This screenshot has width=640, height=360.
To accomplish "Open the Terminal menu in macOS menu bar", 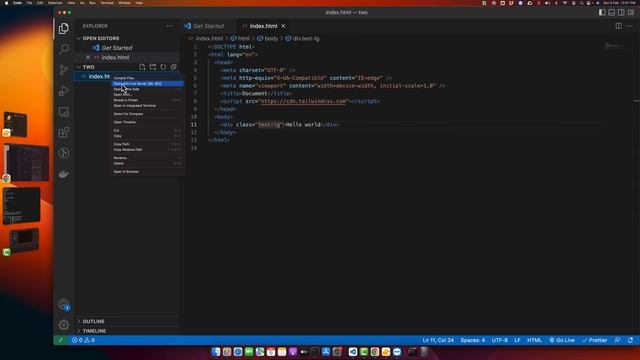I will (x=107, y=3).
